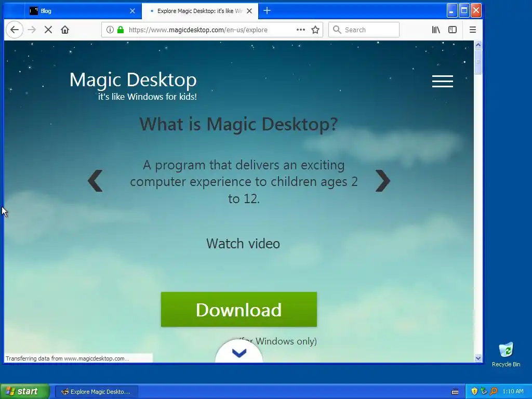Screen dimensions: 532x399
Task: Click the green Download button
Action: (x=239, y=310)
